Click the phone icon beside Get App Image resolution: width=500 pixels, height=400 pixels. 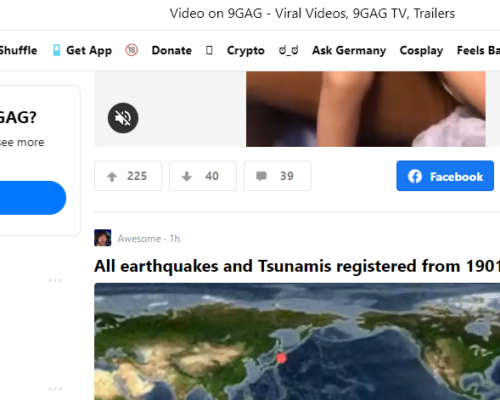(x=57, y=50)
